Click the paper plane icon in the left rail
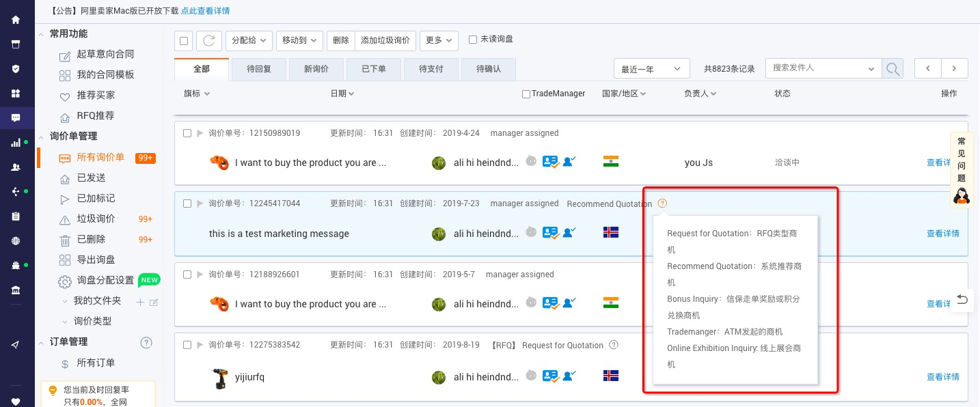Screen dimensions: 980x407 (16, 345)
